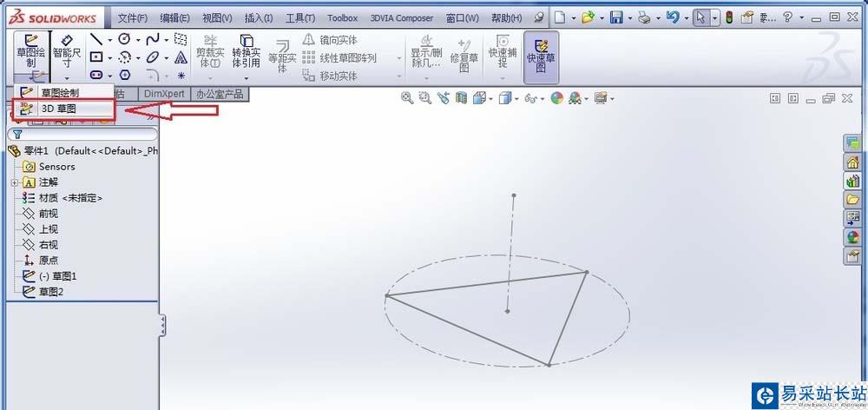Screen dimensions: 868x410
Task: Click 镜向实体 mirror entities
Action: pos(331,40)
